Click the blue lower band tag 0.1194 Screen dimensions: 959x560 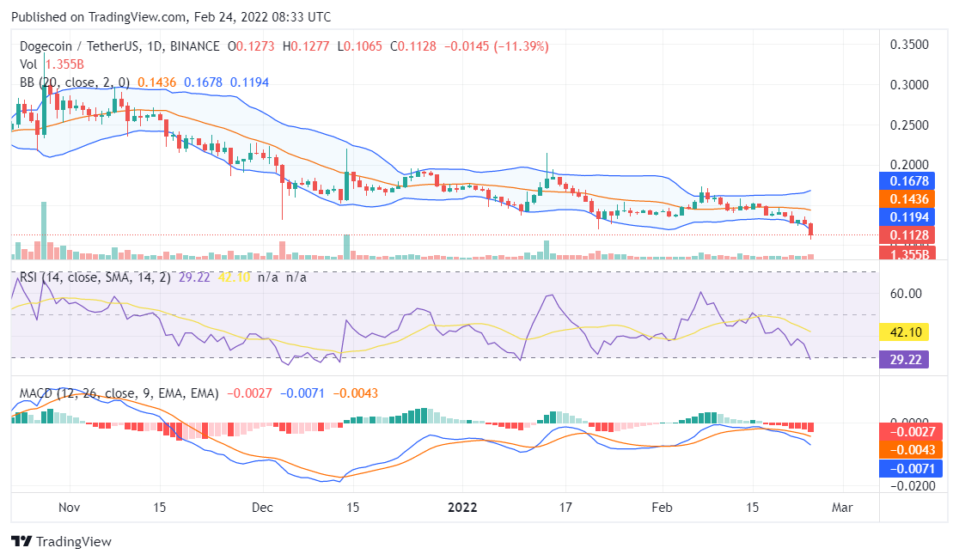[x=911, y=216]
